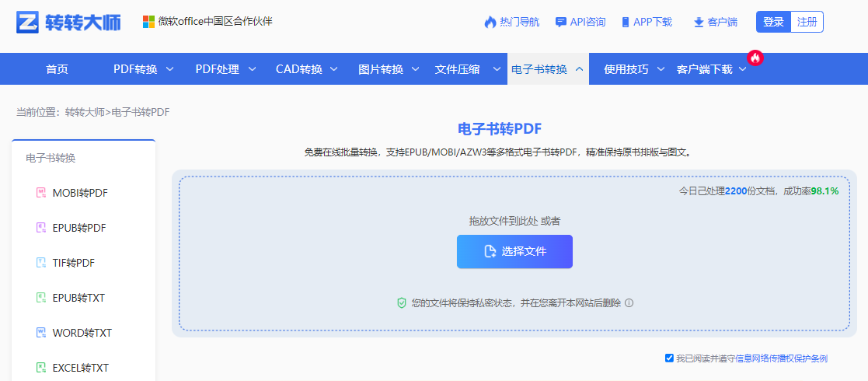Click the 转转大师 logo icon
This screenshot has width=868, height=381.
pyautogui.click(x=27, y=22)
